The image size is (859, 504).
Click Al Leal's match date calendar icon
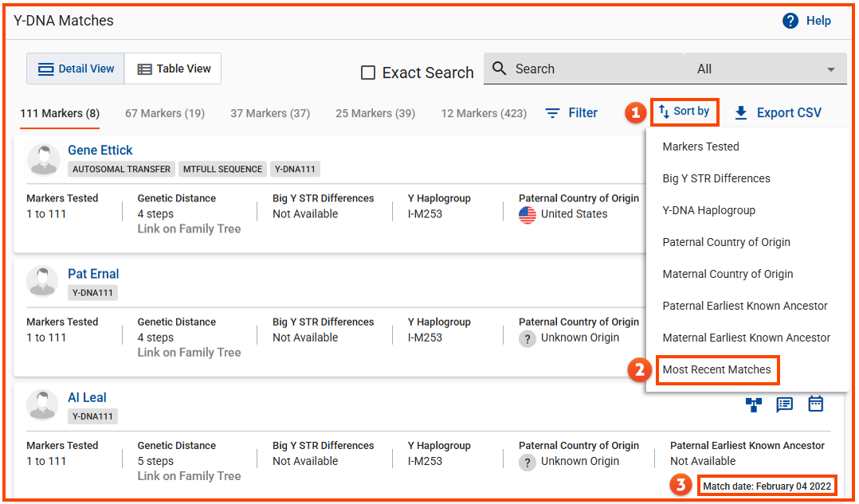(x=815, y=404)
